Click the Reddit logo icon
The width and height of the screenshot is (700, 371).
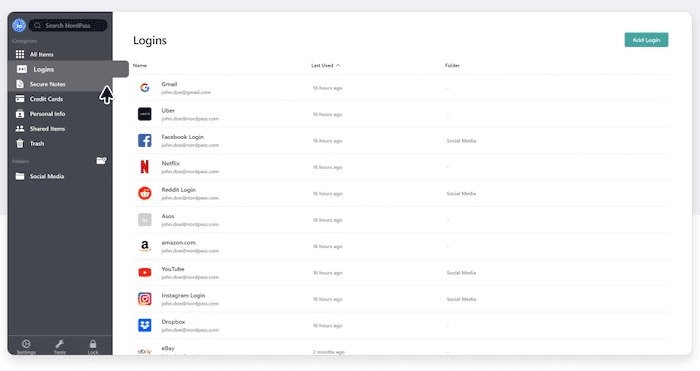[145, 193]
